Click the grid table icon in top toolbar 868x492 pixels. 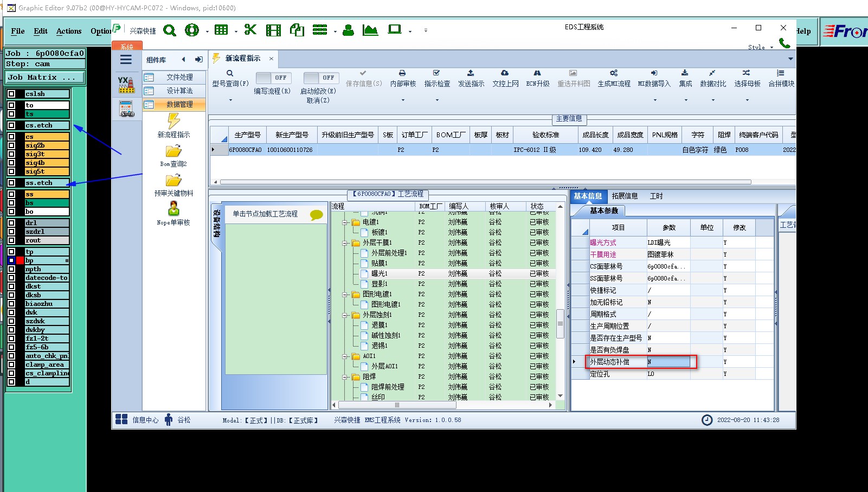pos(221,30)
